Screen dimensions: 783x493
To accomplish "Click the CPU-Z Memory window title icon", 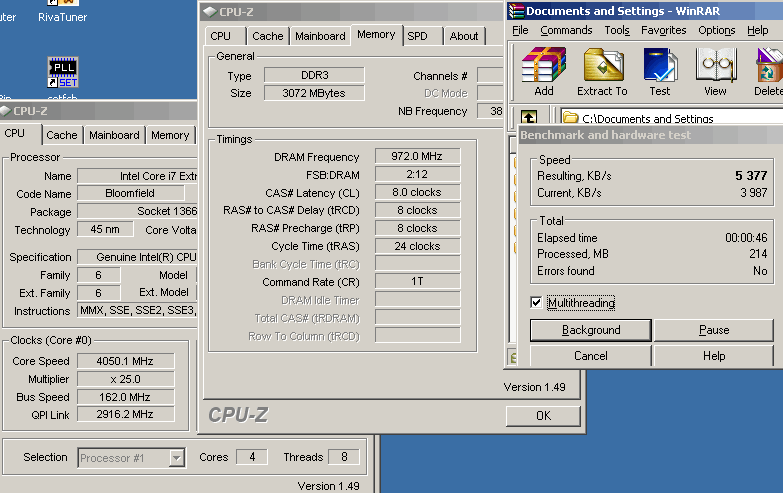I will 210,11.
